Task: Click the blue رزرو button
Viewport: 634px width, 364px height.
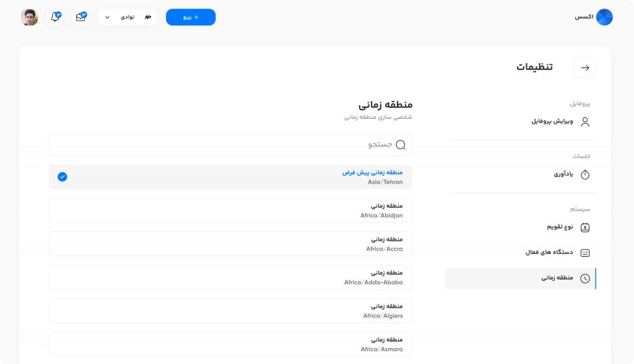Action: coord(191,17)
